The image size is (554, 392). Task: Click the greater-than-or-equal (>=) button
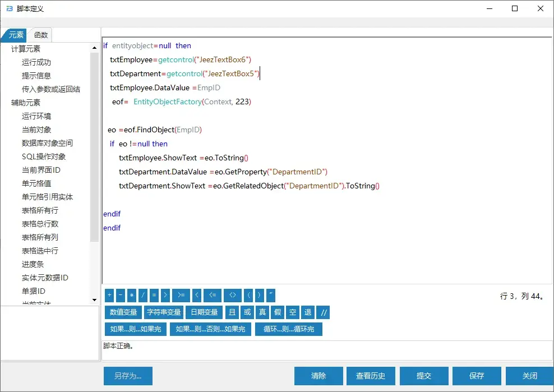point(181,296)
